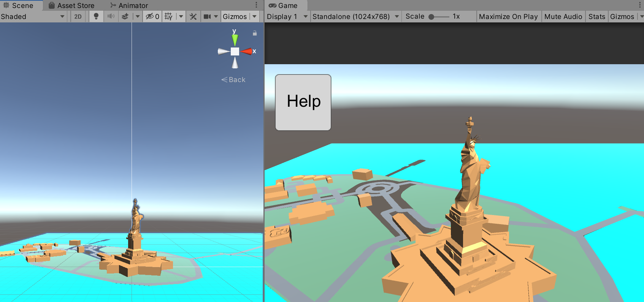This screenshot has height=302, width=644.
Task: Click the Scene tab grid icon
Action: click(x=6, y=5)
